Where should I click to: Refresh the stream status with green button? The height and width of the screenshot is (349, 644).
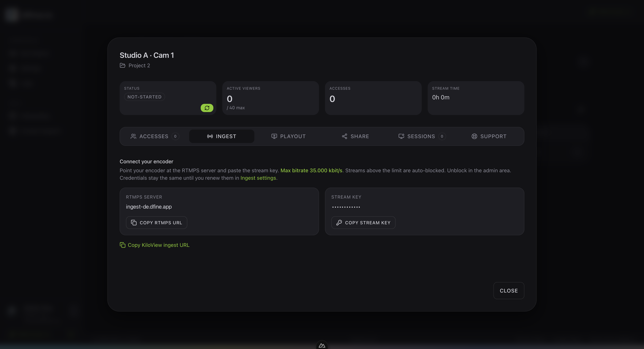[207, 108]
